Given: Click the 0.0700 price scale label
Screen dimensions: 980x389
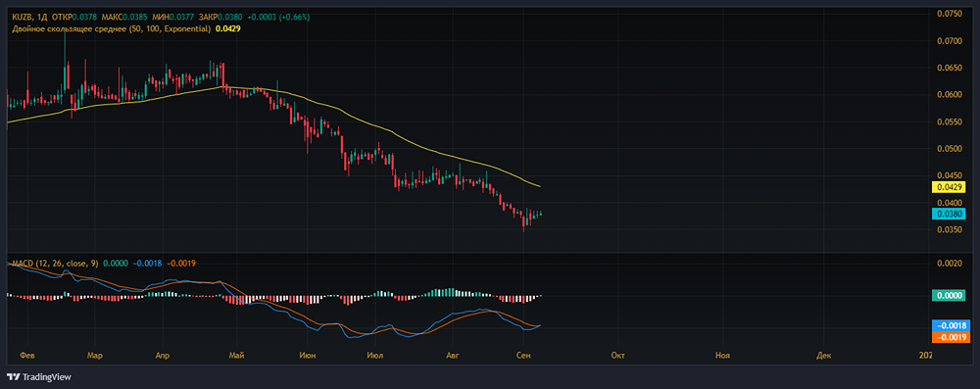Looking at the screenshot, I should (951, 40).
